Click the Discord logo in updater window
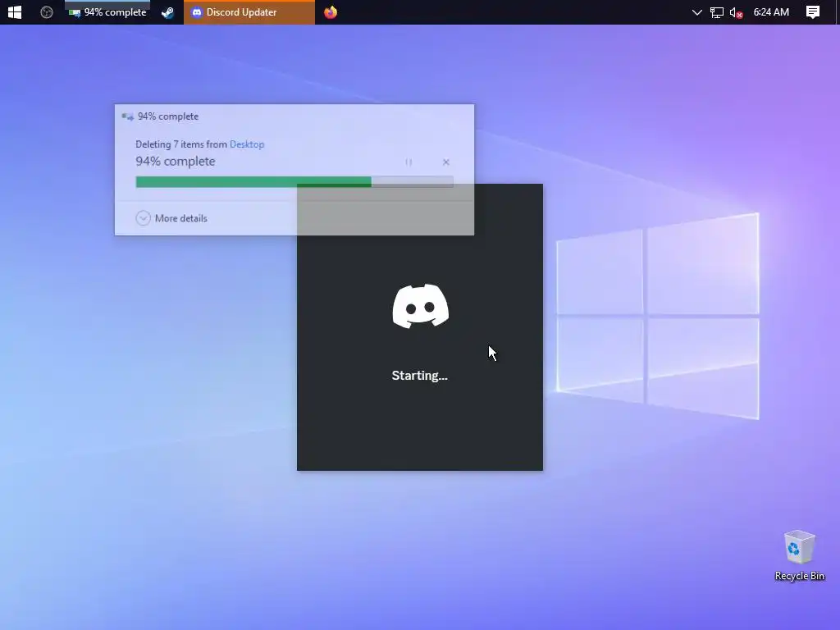Screen dimensions: 840x630 click(x=421, y=306)
